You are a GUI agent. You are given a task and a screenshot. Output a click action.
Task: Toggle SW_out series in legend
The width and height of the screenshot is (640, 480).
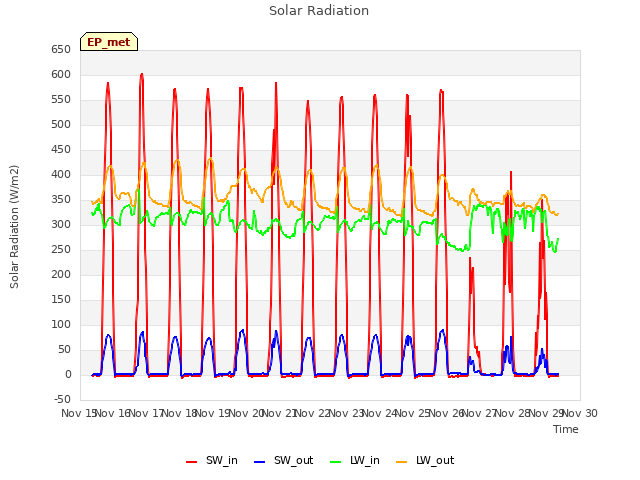[283, 460]
